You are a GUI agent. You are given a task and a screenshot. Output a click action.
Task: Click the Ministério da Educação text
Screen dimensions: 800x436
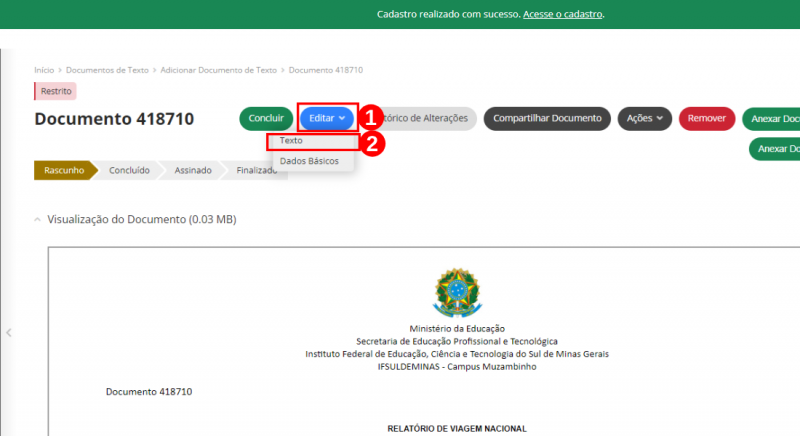click(457, 329)
